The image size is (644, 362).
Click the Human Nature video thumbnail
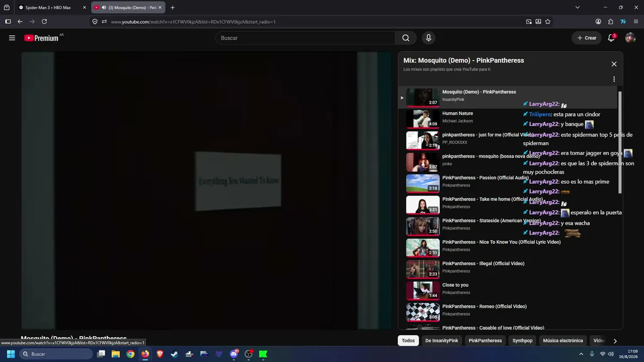click(x=423, y=119)
